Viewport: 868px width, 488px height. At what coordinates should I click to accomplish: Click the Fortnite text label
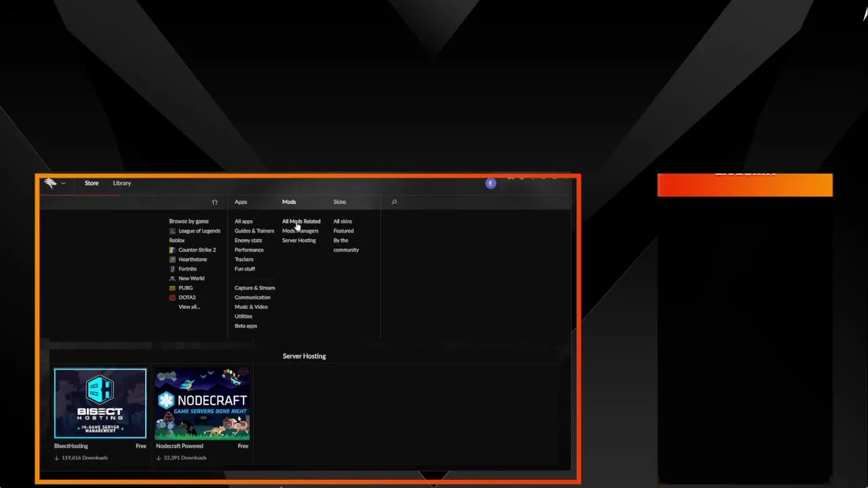coord(187,269)
